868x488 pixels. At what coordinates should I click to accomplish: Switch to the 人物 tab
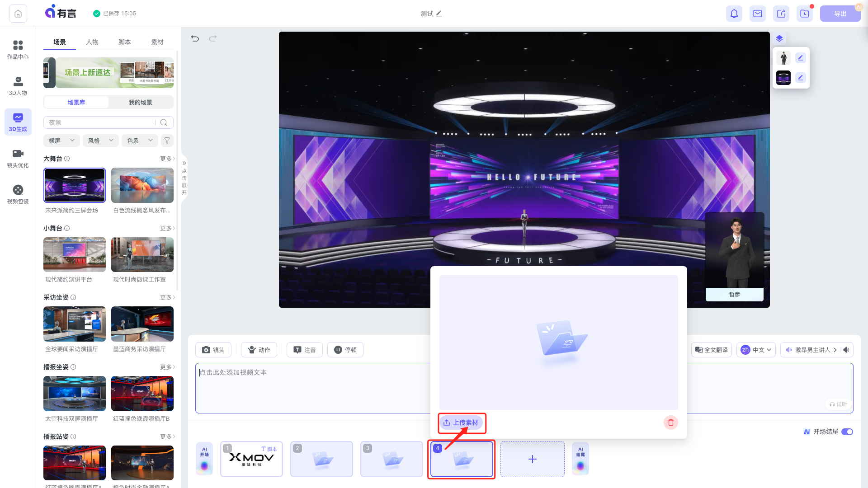[x=92, y=42]
